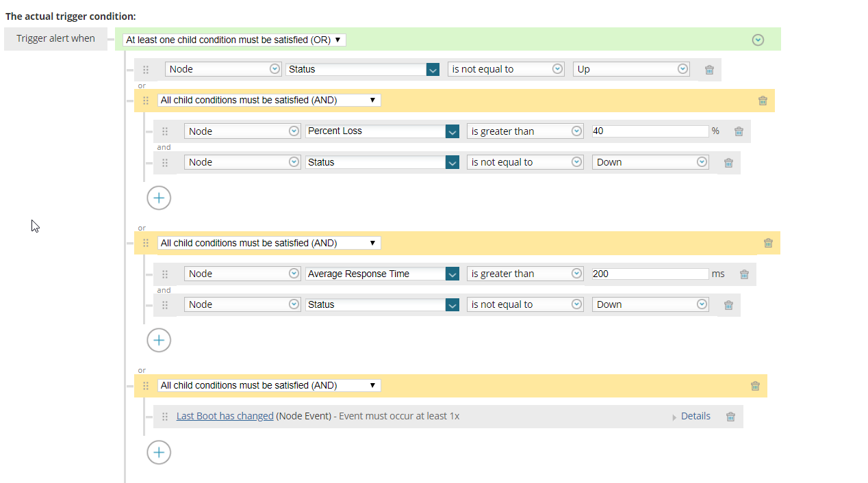This screenshot has height=483, width=868.
Task: Delete the Average Response Time condition row
Action: [744, 274]
